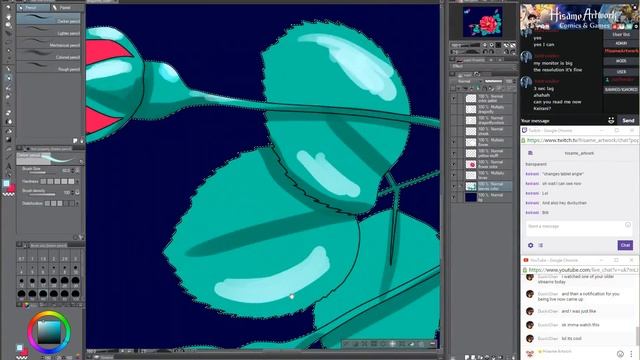Select the Selection area tool
The image size is (640, 360).
click(9, 42)
